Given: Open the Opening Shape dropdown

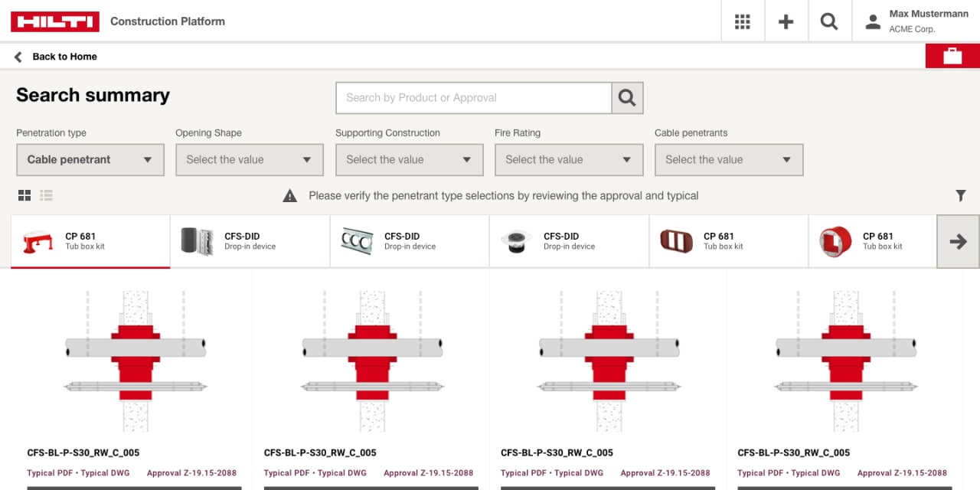Looking at the screenshot, I should click(x=250, y=159).
